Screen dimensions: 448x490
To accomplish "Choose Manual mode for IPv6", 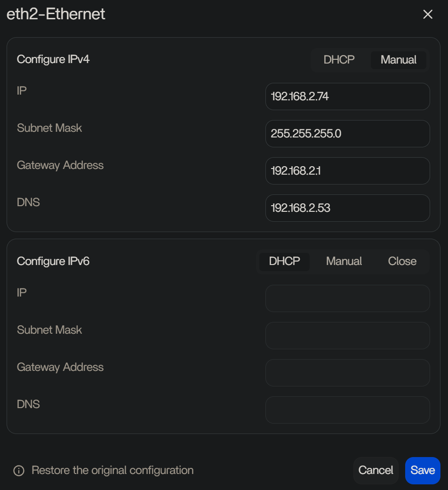I will pyautogui.click(x=344, y=261).
